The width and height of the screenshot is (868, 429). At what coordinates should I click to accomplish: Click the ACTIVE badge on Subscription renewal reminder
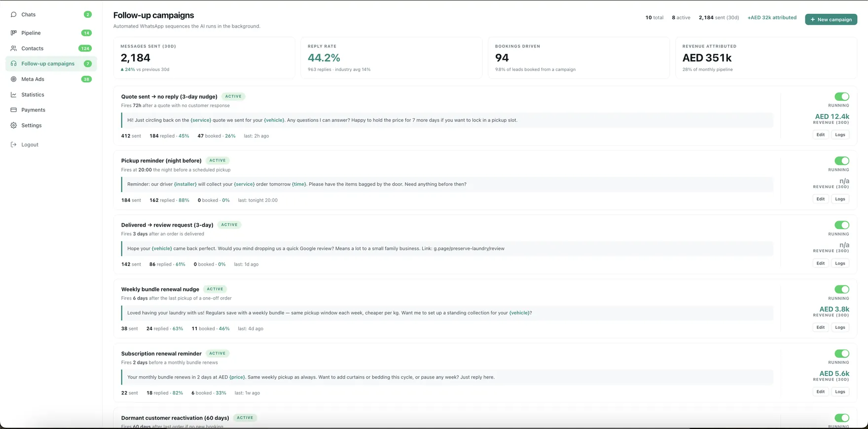tap(217, 353)
